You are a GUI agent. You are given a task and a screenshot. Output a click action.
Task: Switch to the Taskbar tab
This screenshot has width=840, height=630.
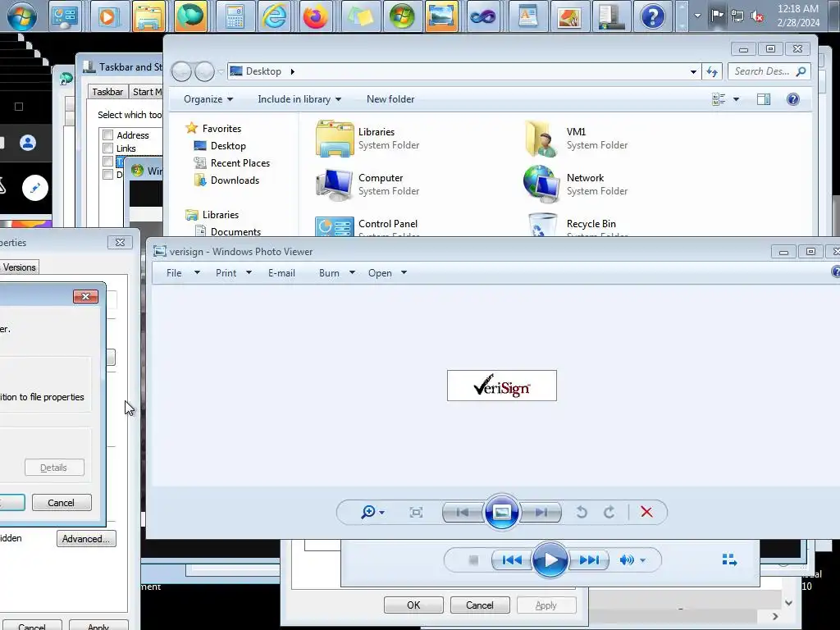(x=107, y=92)
